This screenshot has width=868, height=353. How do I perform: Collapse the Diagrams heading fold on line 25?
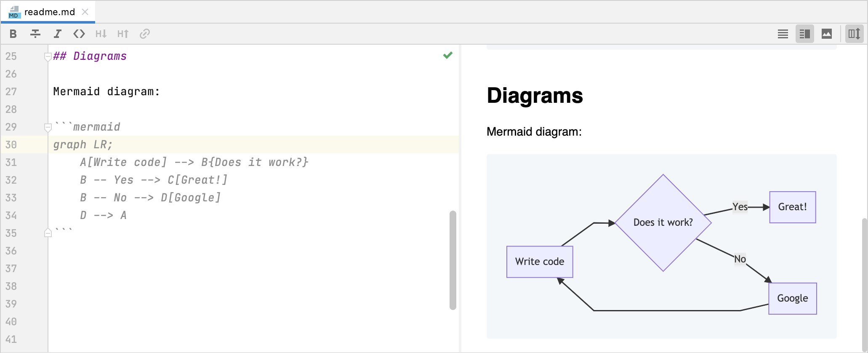click(48, 56)
